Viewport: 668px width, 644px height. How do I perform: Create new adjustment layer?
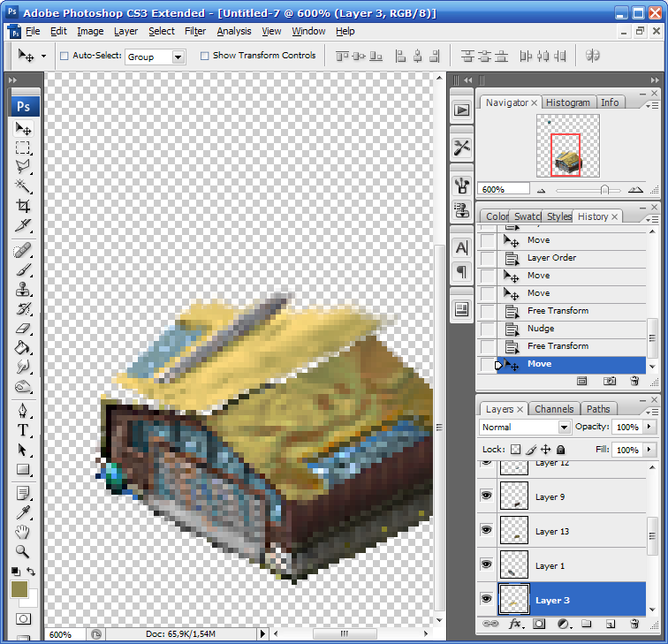[x=564, y=624]
